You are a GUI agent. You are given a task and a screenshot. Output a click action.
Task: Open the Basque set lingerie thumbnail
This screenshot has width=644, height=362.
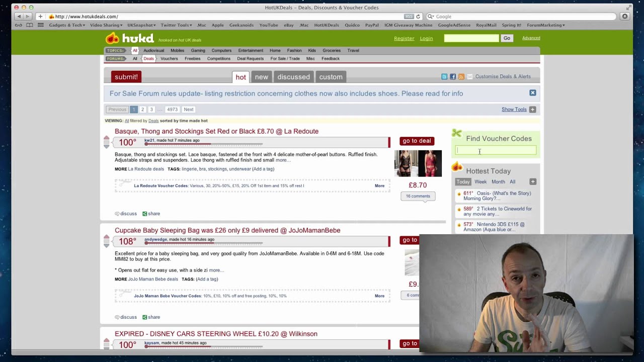[x=418, y=163]
